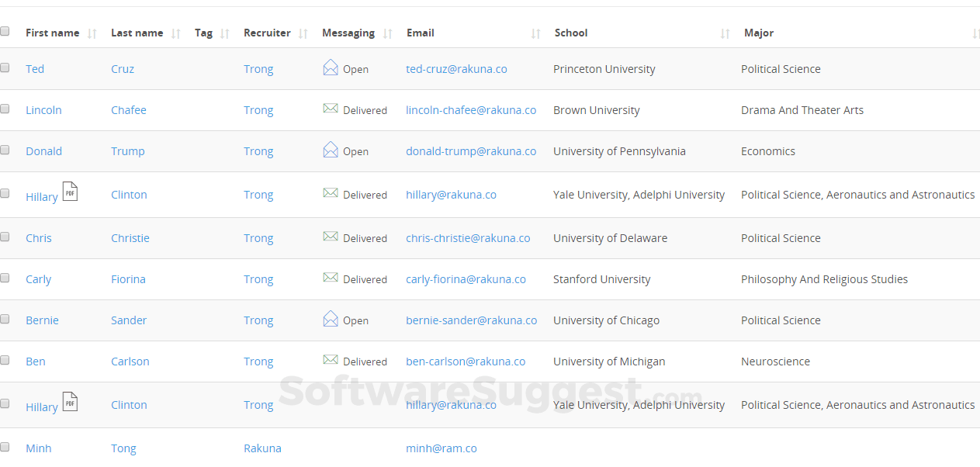980x467 pixels.
Task: Sort the table by First name arrows
Action: (x=92, y=33)
